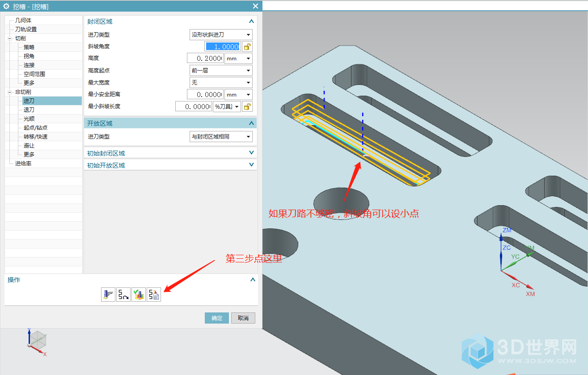Select 更多 under 切削 in the tree
This screenshot has height=375, width=588.
tap(29, 83)
